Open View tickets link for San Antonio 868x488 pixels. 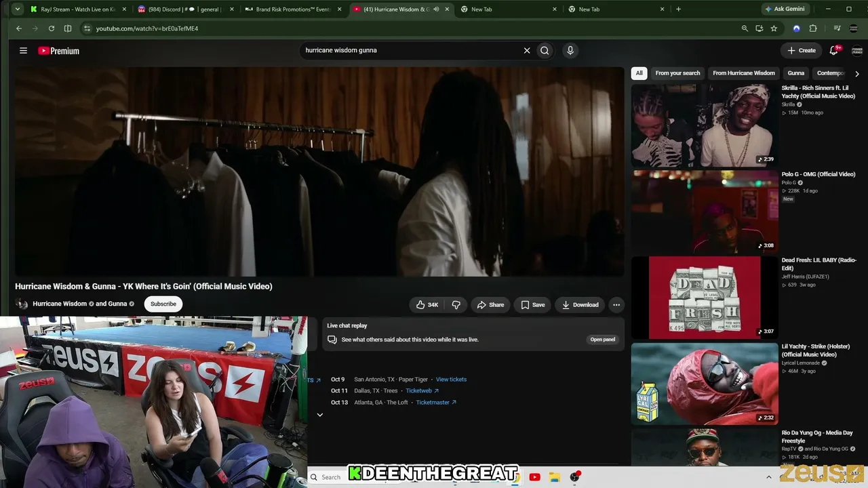[451, 380]
